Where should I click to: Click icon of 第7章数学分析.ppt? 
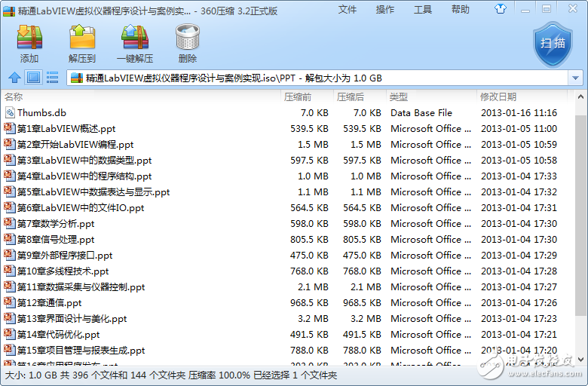coord(9,223)
